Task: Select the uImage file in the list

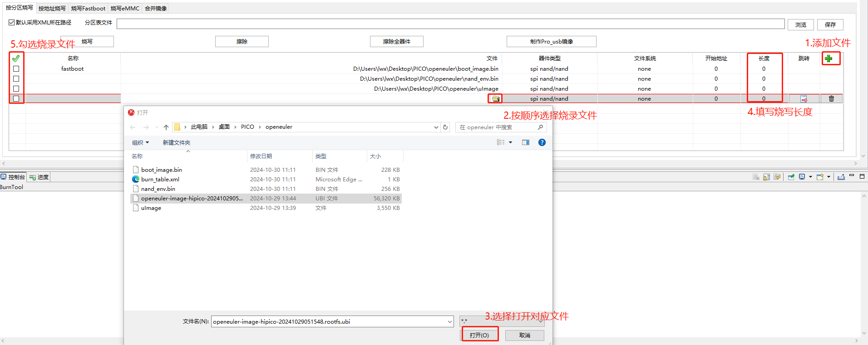Action: click(151, 208)
